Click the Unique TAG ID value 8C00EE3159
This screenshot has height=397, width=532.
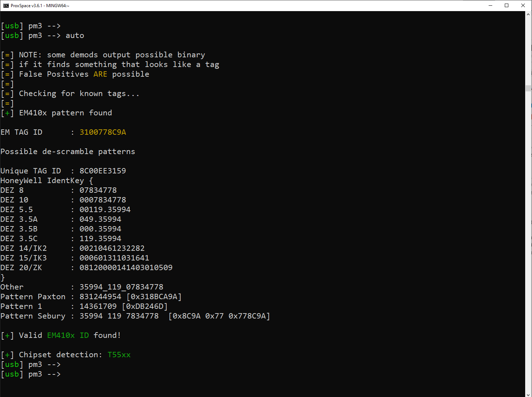pyautogui.click(x=103, y=171)
